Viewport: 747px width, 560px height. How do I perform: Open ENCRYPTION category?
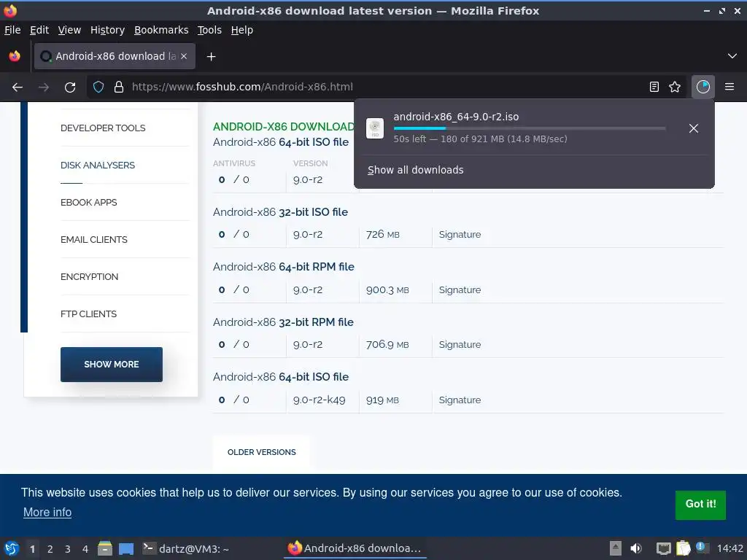pos(89,276)
